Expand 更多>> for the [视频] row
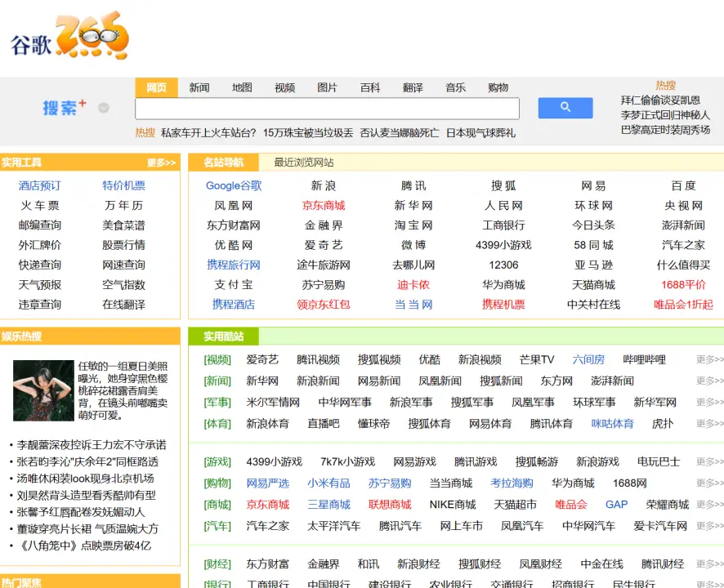The width and height of the screenshot is (724, 588). [x=710, y=359]
